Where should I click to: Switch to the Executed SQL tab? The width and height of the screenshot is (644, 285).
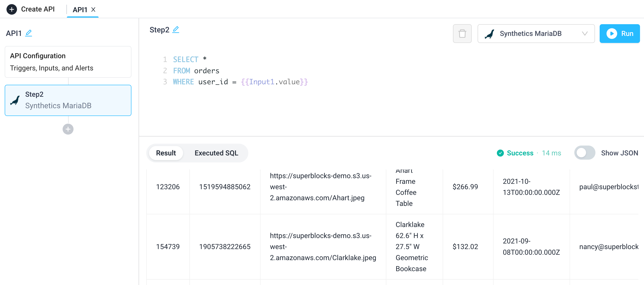pyautogui.click(x=216, y=153)
